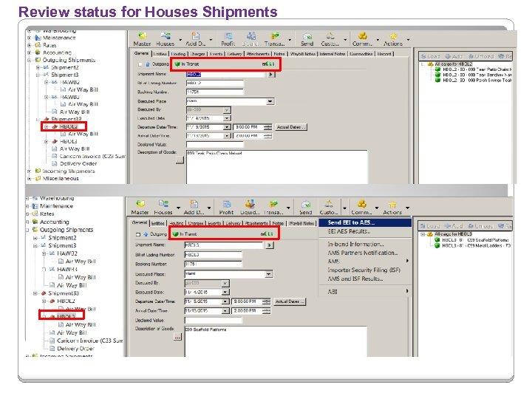Click Actual Dates... button in HBOL3 window
This screenshot has height=399, width=532.
tap(289, 301)
